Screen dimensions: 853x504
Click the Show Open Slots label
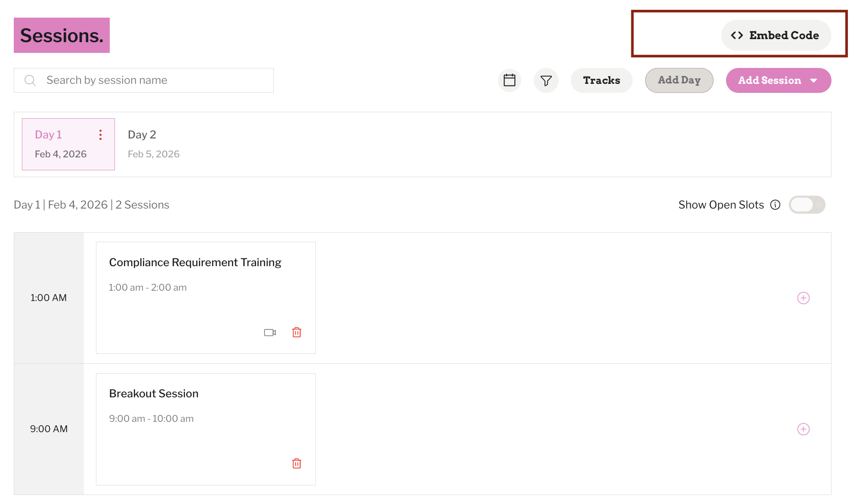point(721,205)
